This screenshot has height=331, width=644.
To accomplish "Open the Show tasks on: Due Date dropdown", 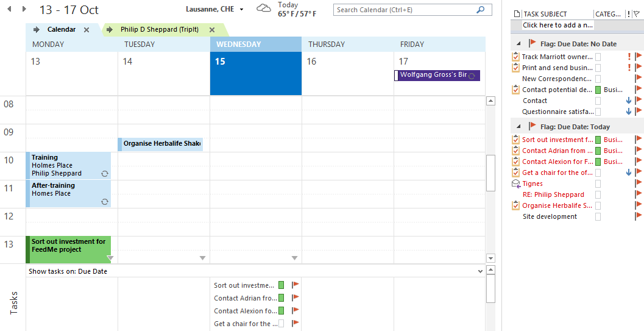I will pyautogui.click(x=481, y=271).
